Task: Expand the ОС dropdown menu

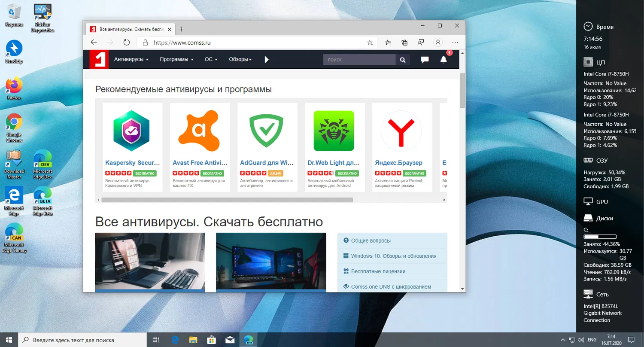Action: coord(211,60)
